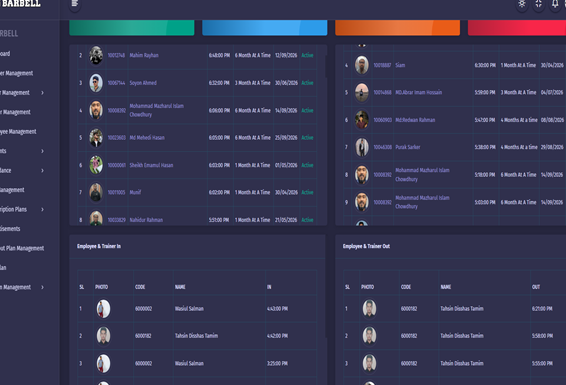The height and width of the screenshot is (385, 566).
Task: Open member link Purak Sarker
Action: tap(408, 147)
